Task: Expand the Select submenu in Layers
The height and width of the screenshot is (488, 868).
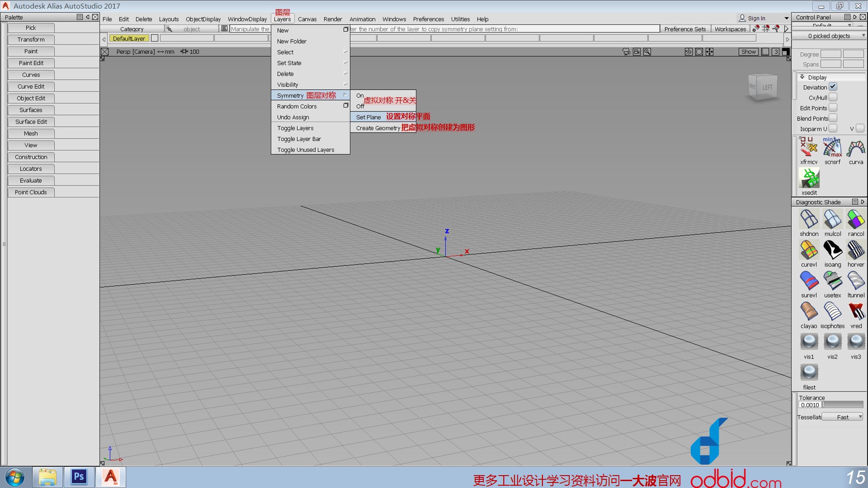Action: pyautogui.click(x=310, y=52)
